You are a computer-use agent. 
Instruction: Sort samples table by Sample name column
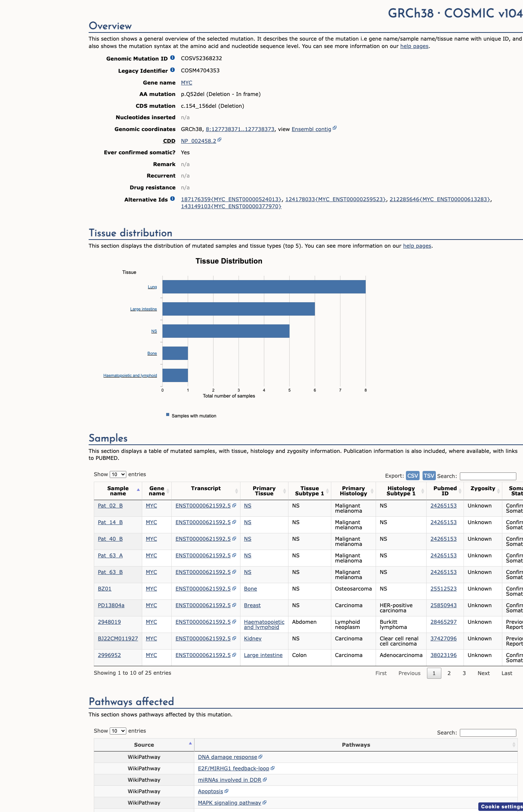pos(118,491)
